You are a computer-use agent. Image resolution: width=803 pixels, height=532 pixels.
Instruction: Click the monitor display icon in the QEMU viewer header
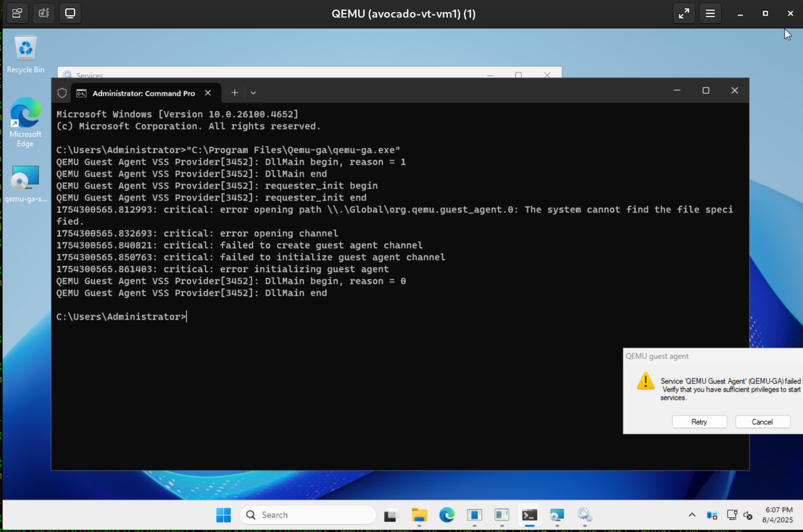click(70, 13)
